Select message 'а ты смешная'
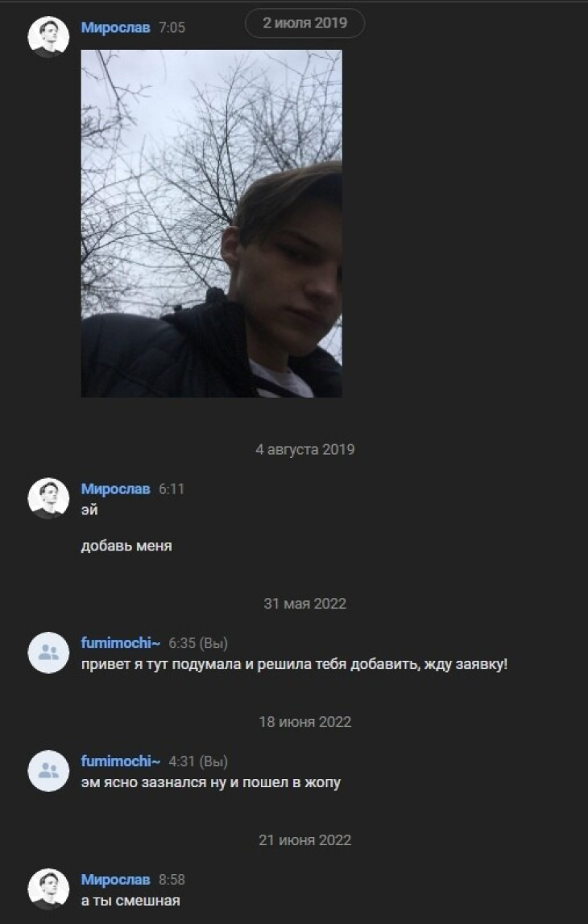Image resolution: width=588 pixels, height=924 pixels. pyautogui.click(x=130, y=901)
